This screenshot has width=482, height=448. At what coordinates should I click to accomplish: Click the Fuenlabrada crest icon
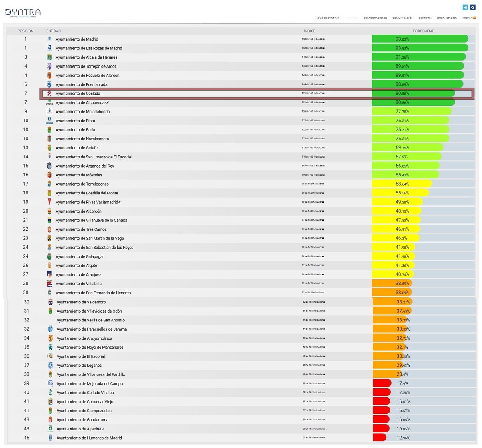click(49, 84)
